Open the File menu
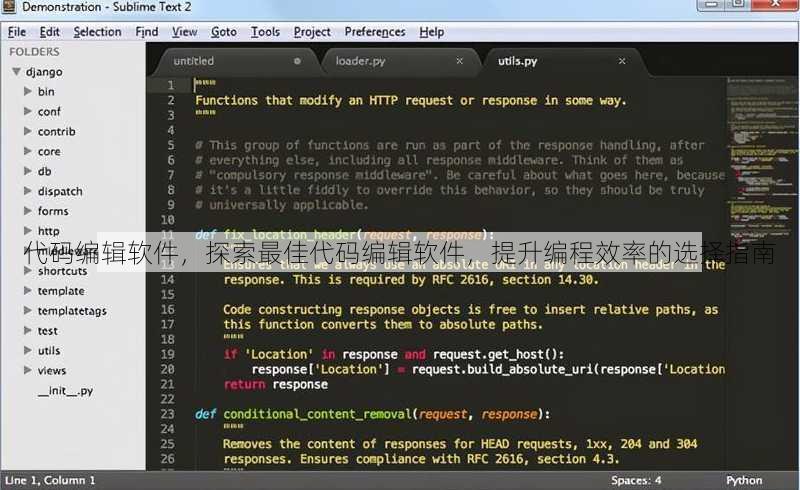 click(16, 32)
